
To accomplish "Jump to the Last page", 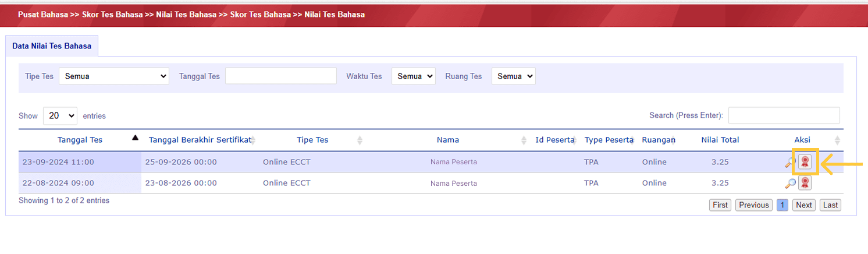I will pyautogui.click(x=830, y=205).
